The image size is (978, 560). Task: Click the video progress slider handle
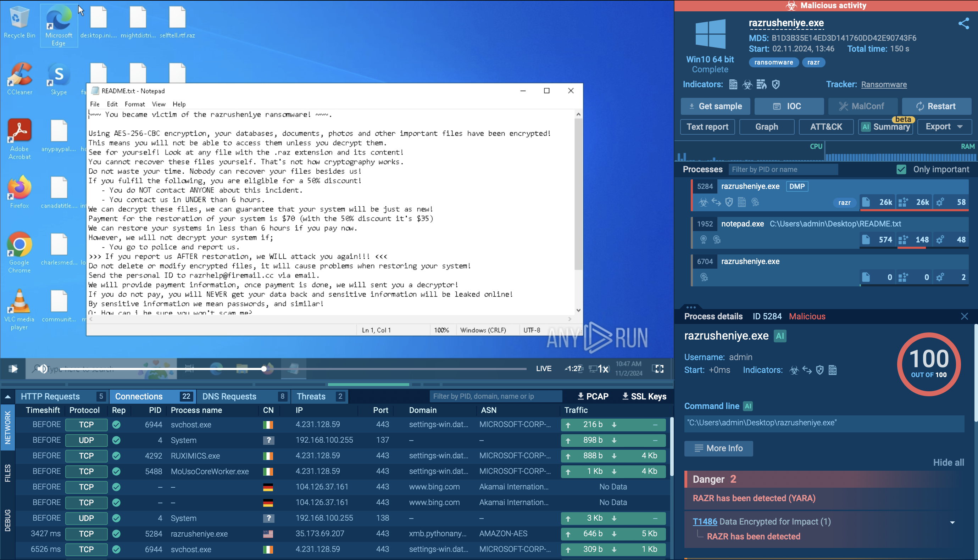click(x=264, y=369)
